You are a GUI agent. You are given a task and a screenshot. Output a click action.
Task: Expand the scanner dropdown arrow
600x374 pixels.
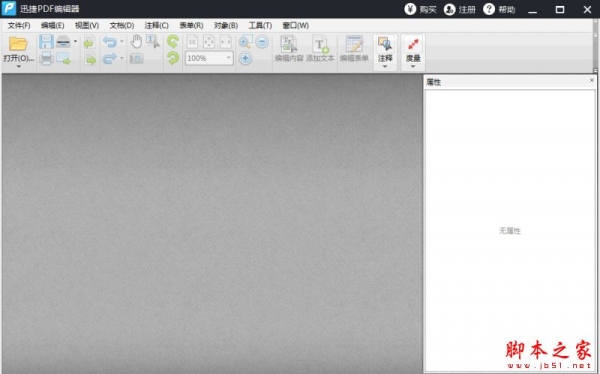pos(75,41)
